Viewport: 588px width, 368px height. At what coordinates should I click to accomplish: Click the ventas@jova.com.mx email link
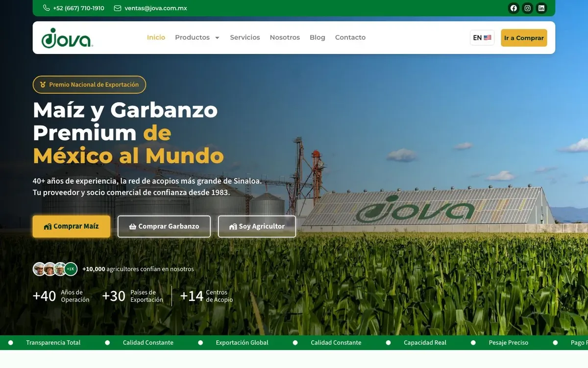156,8
